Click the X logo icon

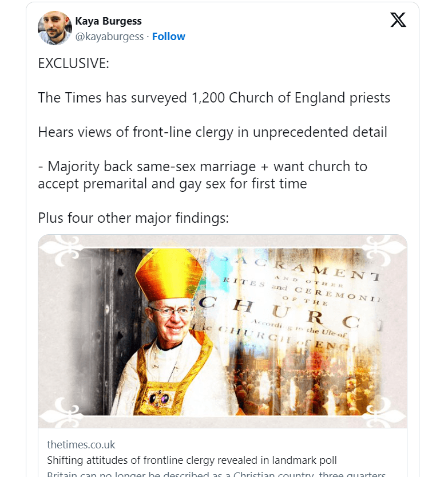tap(398, 20)
